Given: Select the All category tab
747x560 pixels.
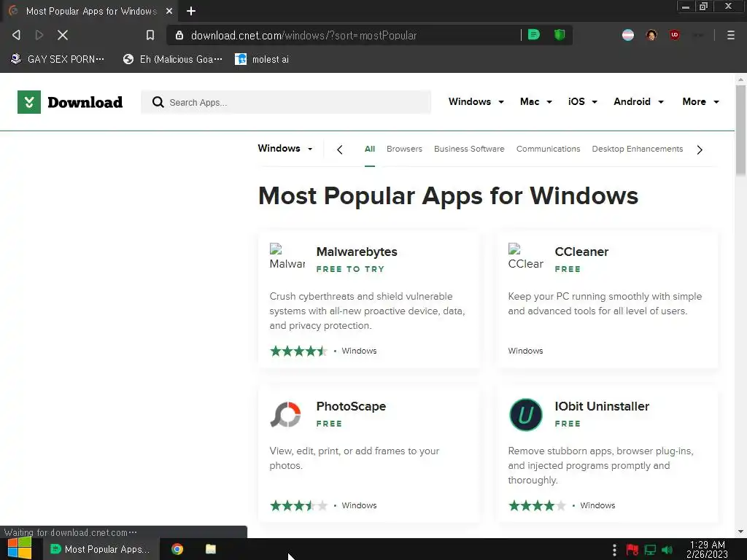Looking at the screenshot, I should point(370,149).
